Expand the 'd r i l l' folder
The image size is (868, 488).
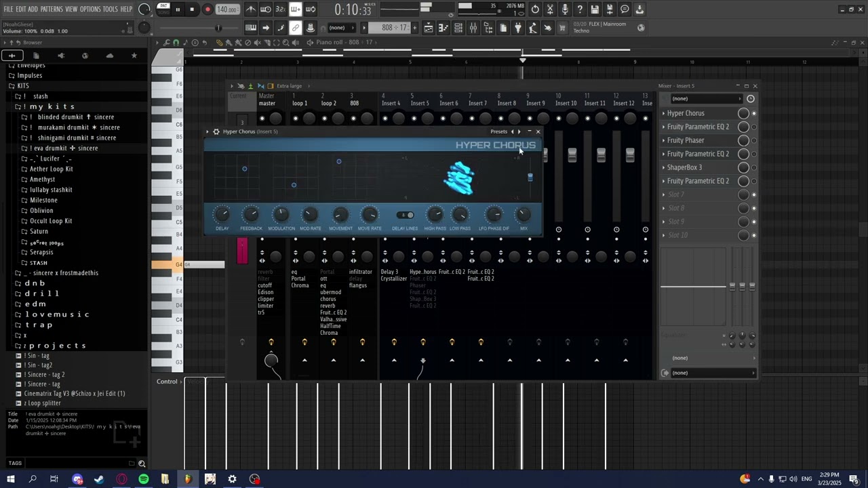[x=41, y=293]
